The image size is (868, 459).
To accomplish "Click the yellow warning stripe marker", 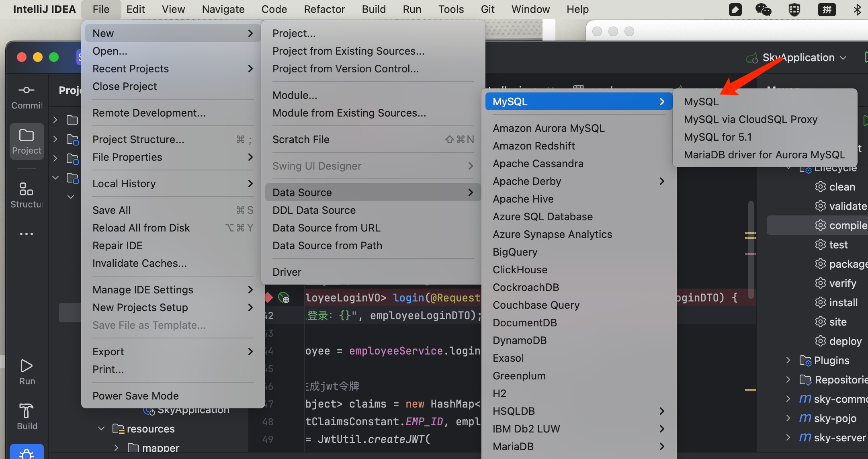I will [x=751, y=390].
